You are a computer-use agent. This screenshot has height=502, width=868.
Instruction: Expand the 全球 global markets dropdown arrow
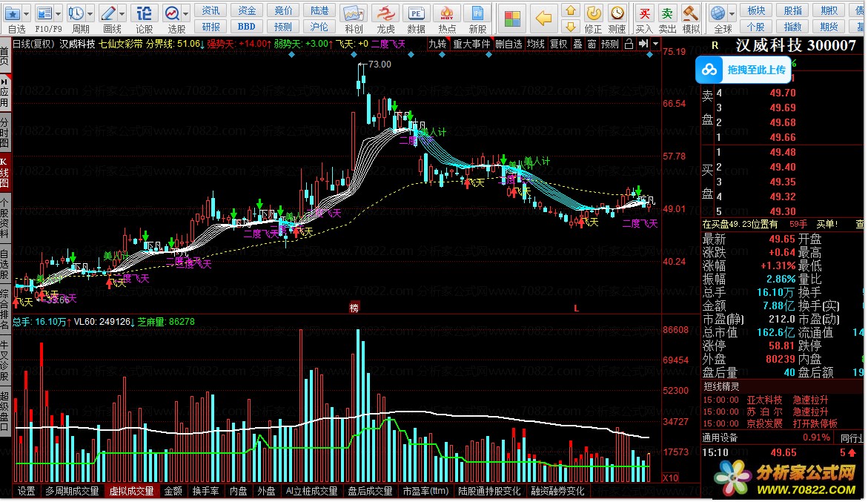732,13
